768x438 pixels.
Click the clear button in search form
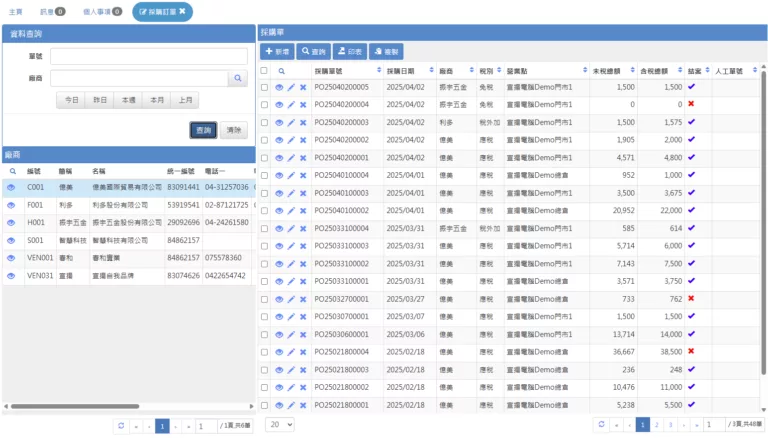pyautogui.click(x=234, y=130)
